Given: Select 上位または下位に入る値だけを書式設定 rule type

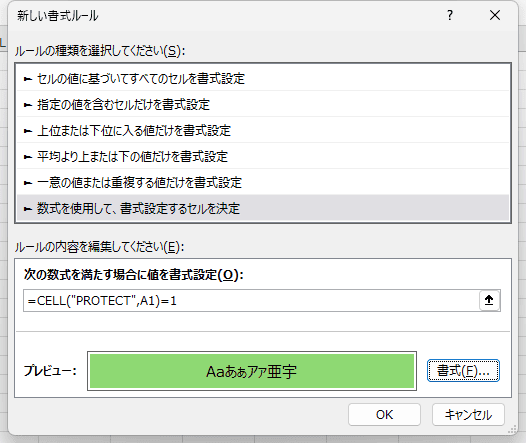Looking at the screenshot, I should pyautogui.click(x=263, y=130).
